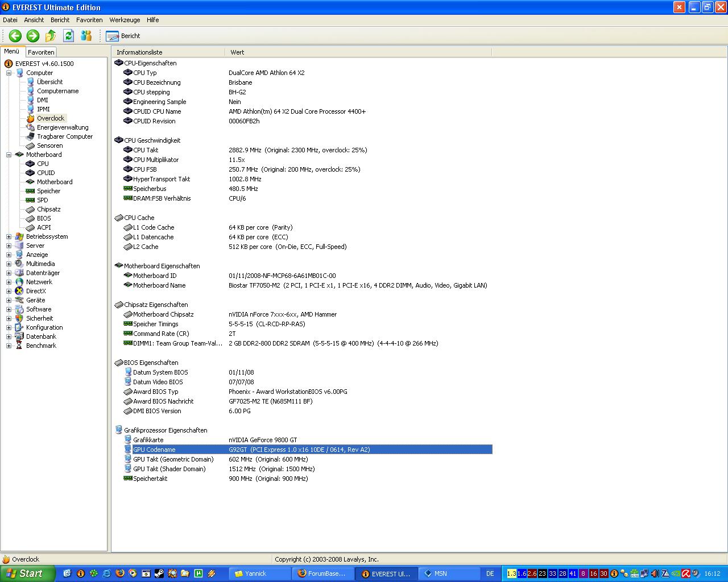Open the Ansicht menu
The height and width of the screenshot is (582, 728).
34,20
